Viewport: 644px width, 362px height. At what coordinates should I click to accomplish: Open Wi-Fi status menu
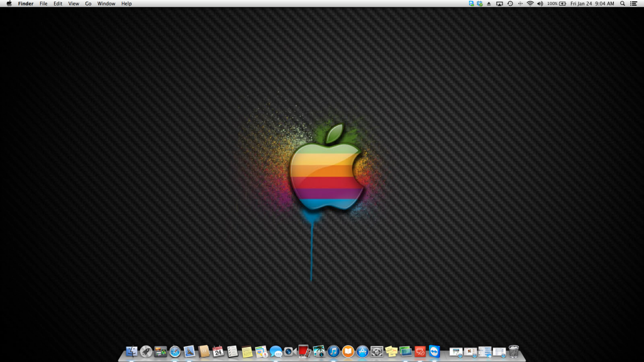[530, 3]
